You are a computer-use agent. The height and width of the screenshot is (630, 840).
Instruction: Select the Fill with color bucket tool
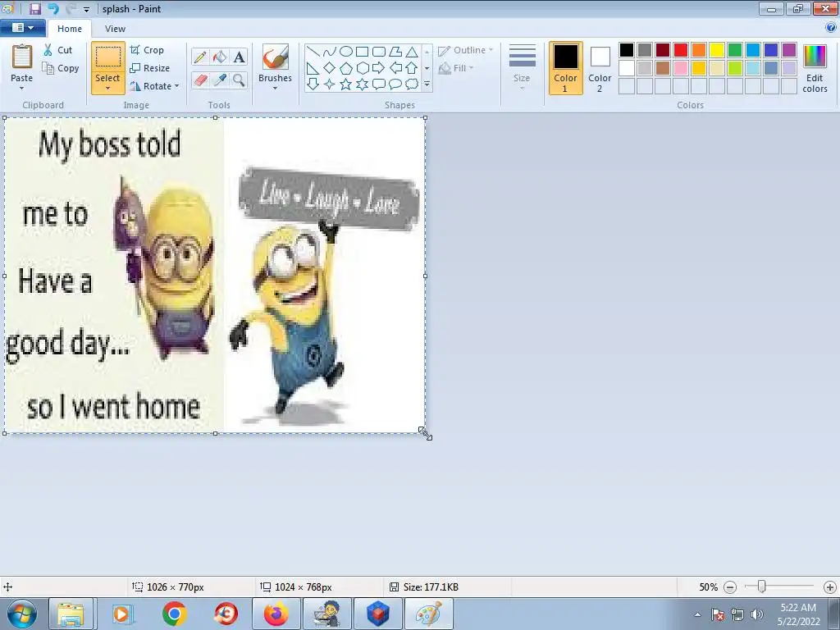click(x=220, y=57)
